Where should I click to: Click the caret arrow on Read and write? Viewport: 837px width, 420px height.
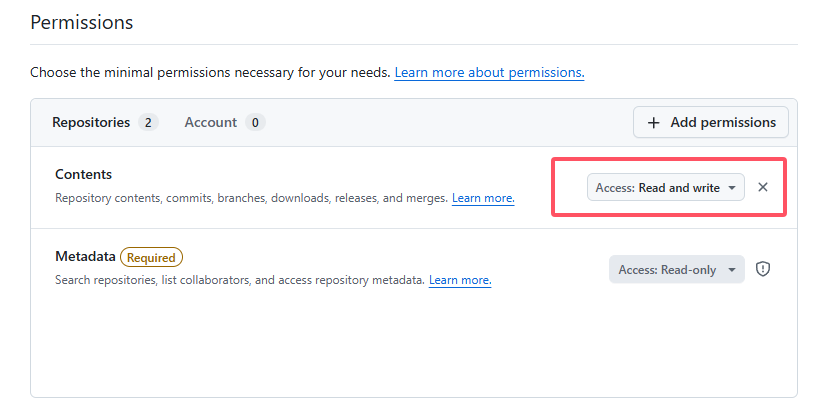(732, 188)
